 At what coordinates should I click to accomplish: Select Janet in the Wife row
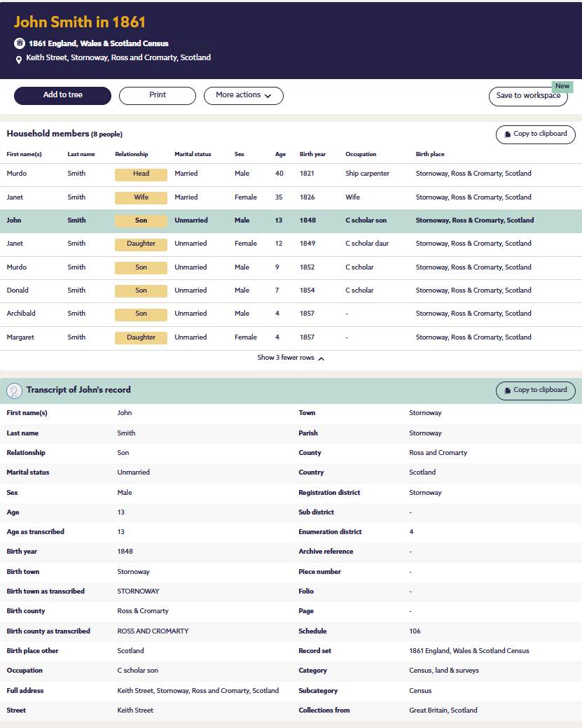[x=15, y=197]
